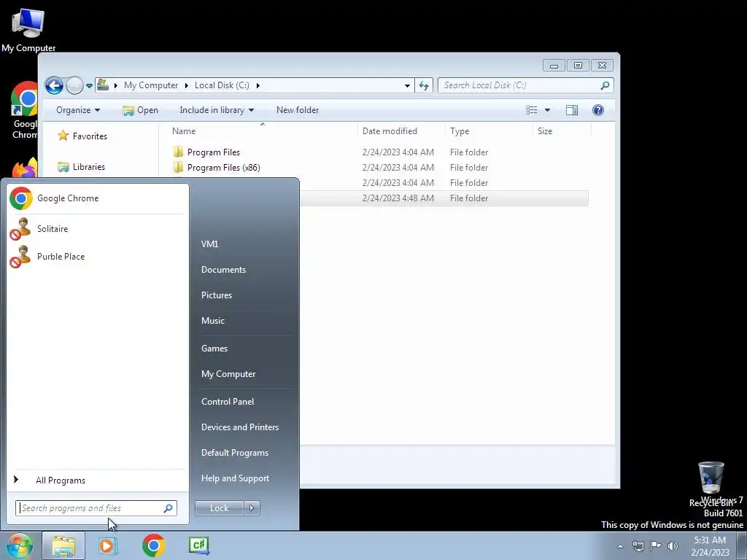Image resolution: width=747 pixels, height=560 pixels.
Task: Sort by Date modified column header
Action: [401, 131]
